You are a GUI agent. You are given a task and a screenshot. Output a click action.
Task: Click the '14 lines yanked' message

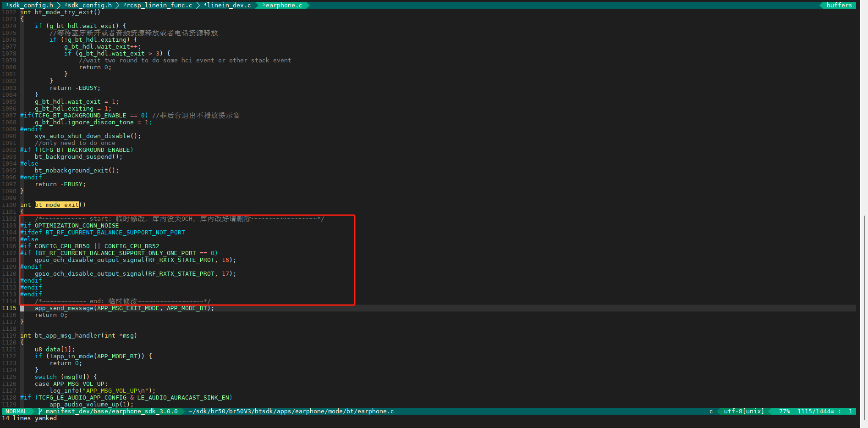[x=29, y=418]
